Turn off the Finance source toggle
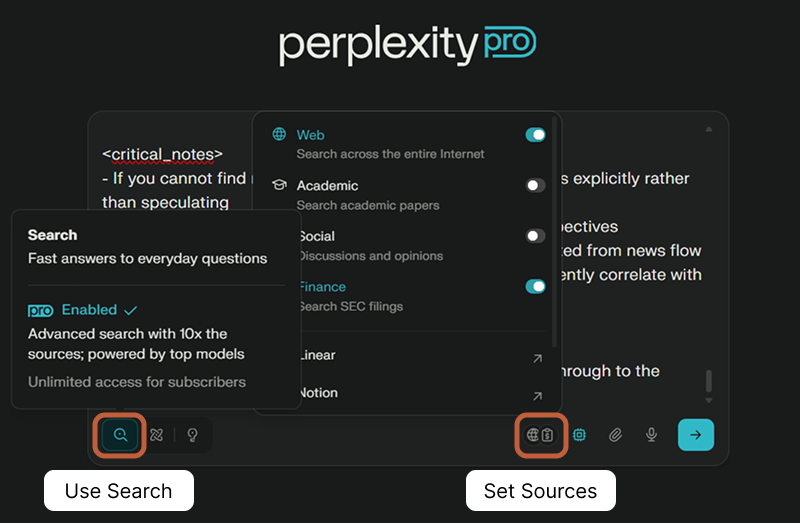Screen dimensions: 800x523 [x=536, y=287]
